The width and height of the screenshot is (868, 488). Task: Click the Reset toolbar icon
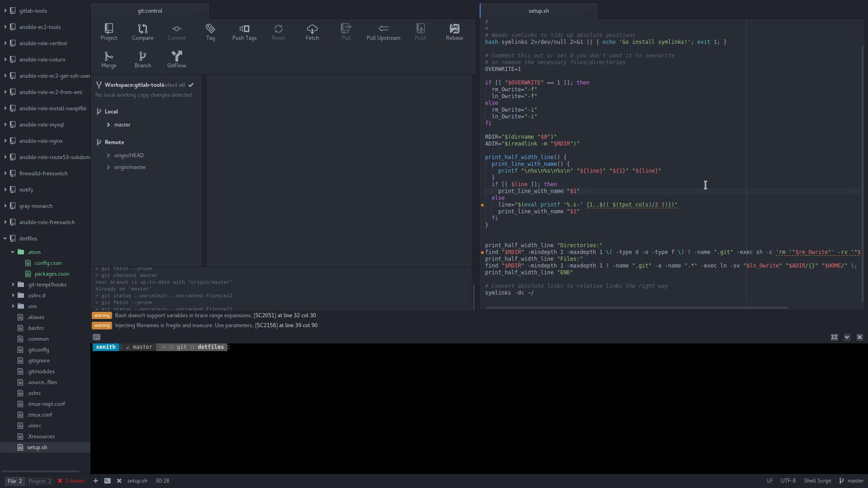click(x=278, y=32)
